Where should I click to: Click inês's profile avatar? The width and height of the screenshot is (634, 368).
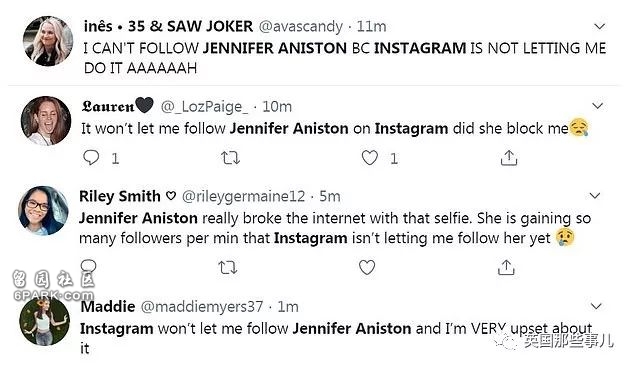click(48, 41)
